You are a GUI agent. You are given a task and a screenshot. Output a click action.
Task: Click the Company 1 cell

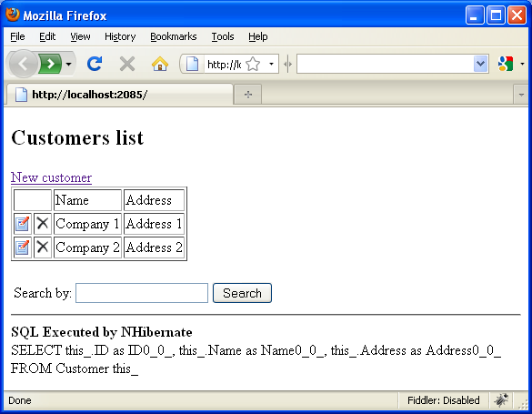tap(87, 224)
